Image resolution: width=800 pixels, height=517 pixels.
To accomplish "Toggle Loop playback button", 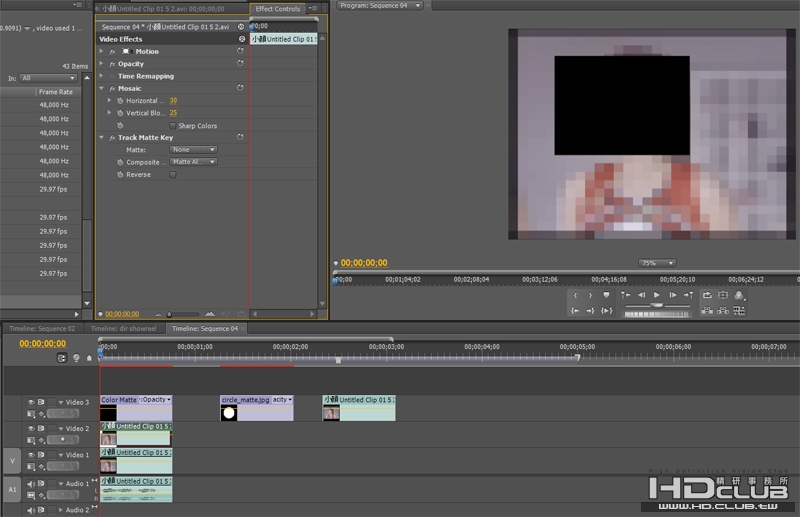I will pyautogui.click(x=707, y=295).
